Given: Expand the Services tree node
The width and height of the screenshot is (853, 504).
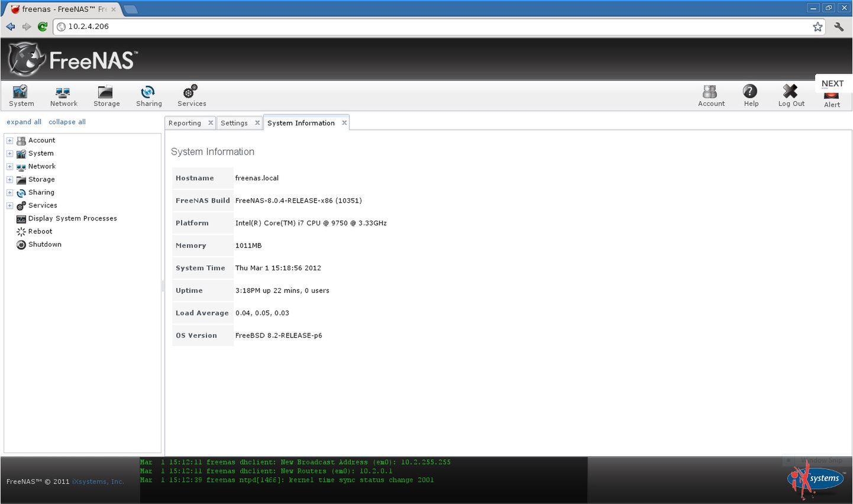Looking at the screenshot, I should tap(9, 206).
